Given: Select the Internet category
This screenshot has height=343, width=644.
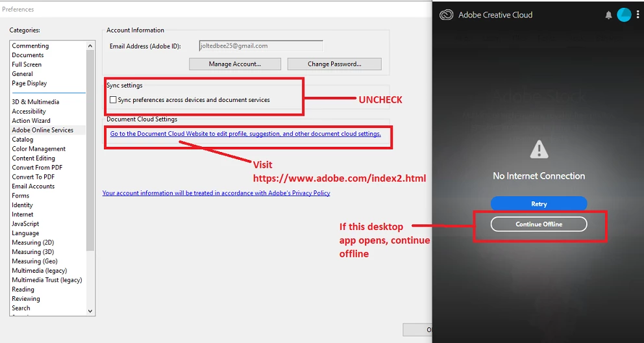Looking at the screenshot, I should 23,214.
